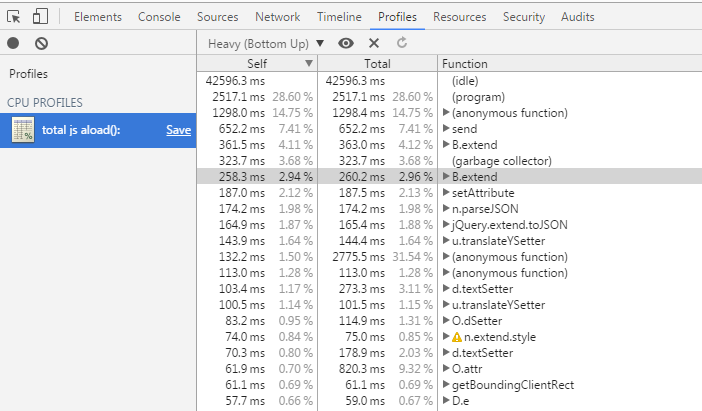Select the (idle) function row
This screenshot has width=702, height=411.
pos(449,81)
